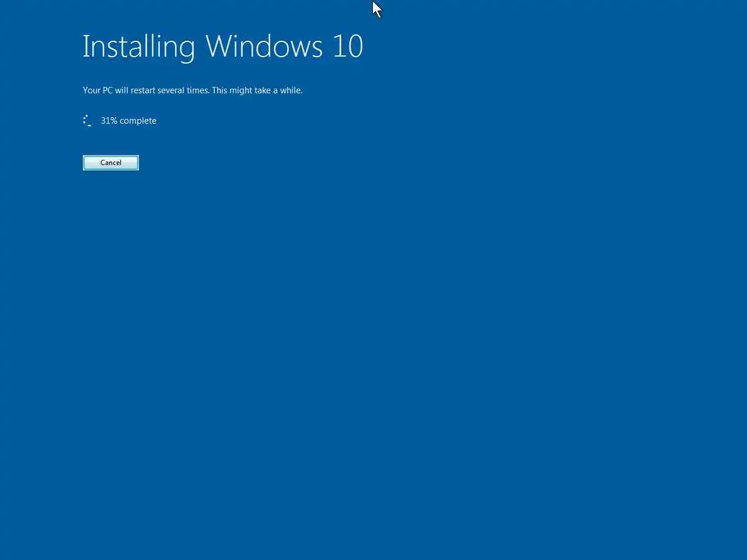Click the 'Installing Windows 10' heading

223,46
